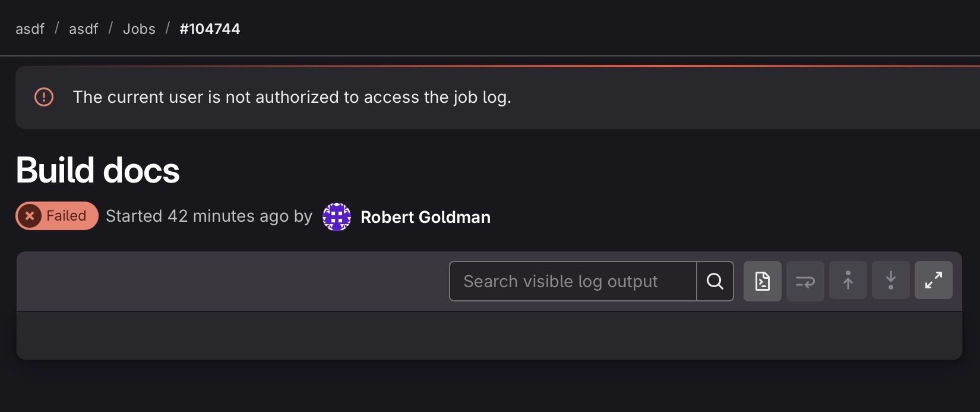Open Robert Goldman's user profile link
Viewport: 980px width, 412px height.
point(425,217)
